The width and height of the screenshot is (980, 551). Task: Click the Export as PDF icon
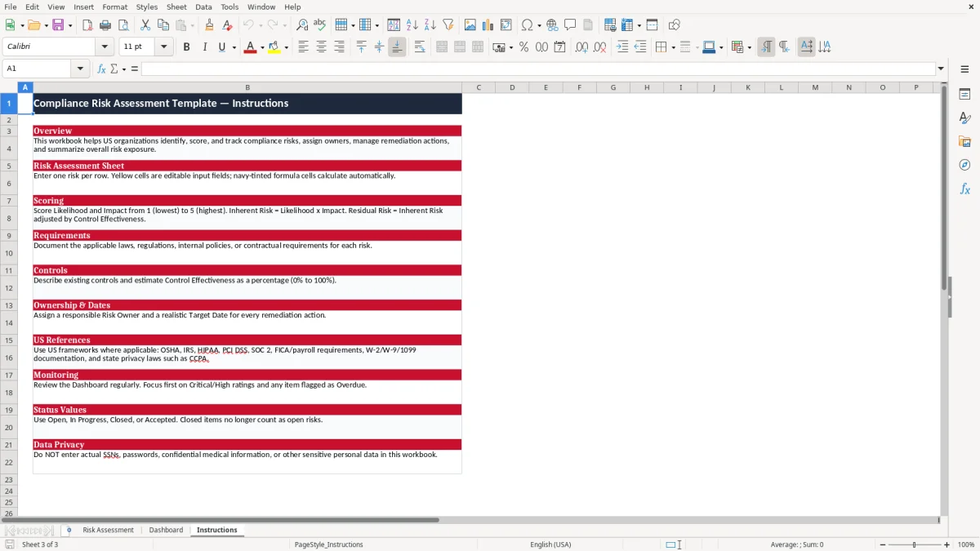[87, 25]
